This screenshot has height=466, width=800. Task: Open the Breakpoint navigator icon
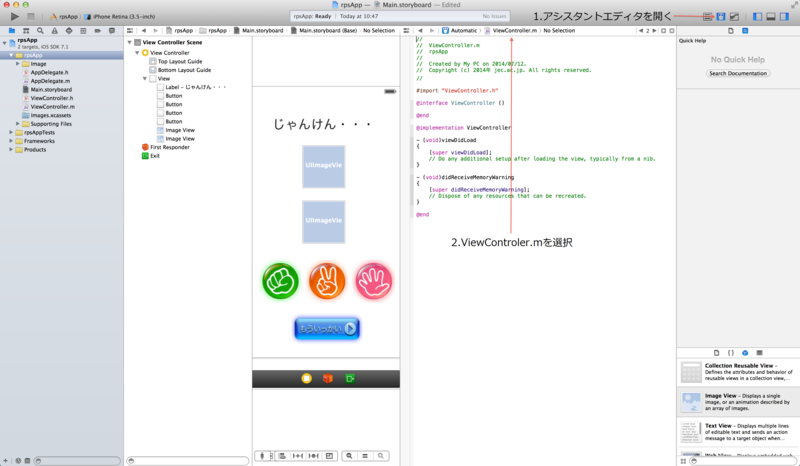(x=97, y=31)
